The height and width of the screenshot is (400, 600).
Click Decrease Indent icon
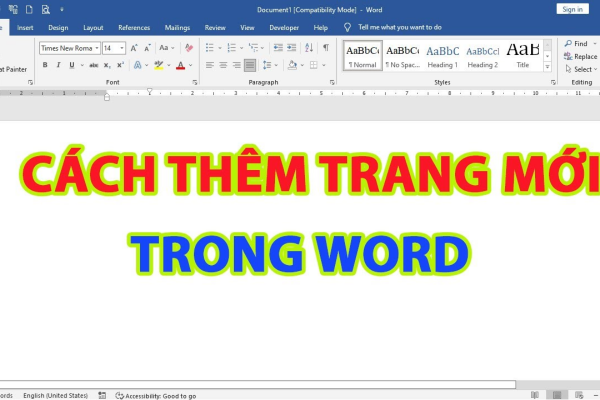pyautogui.click(x=278, y=47)
